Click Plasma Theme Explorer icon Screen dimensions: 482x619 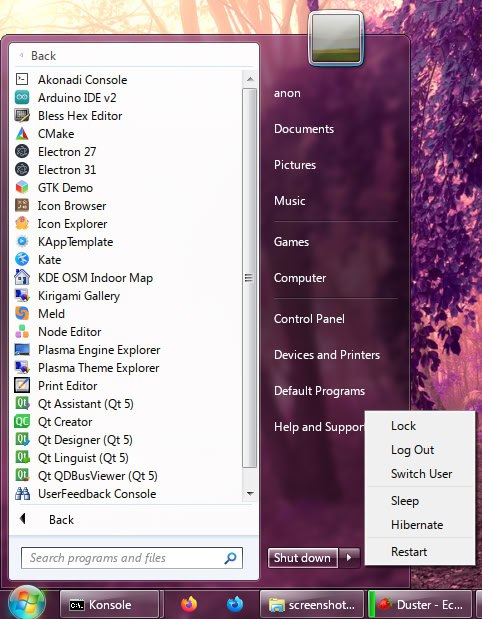(x=22, y=368)
